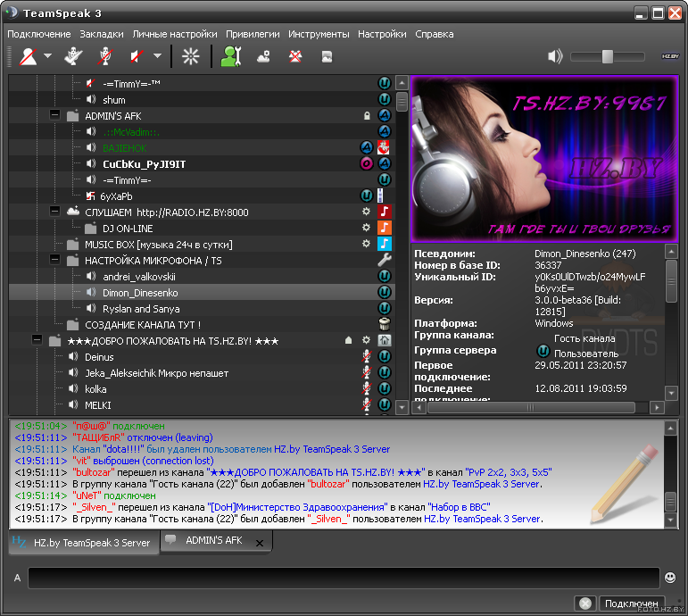Screen dimensions: 688x616
Task: Toggle voice activation detection icon
Action: click(x=73, y=56)
